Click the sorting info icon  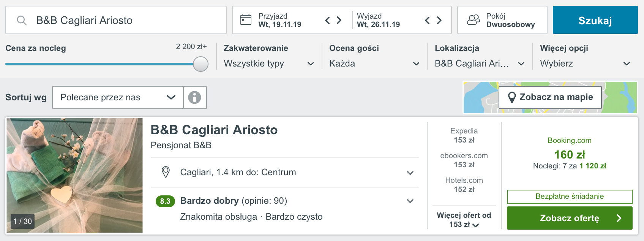click(x=195, y=97)
